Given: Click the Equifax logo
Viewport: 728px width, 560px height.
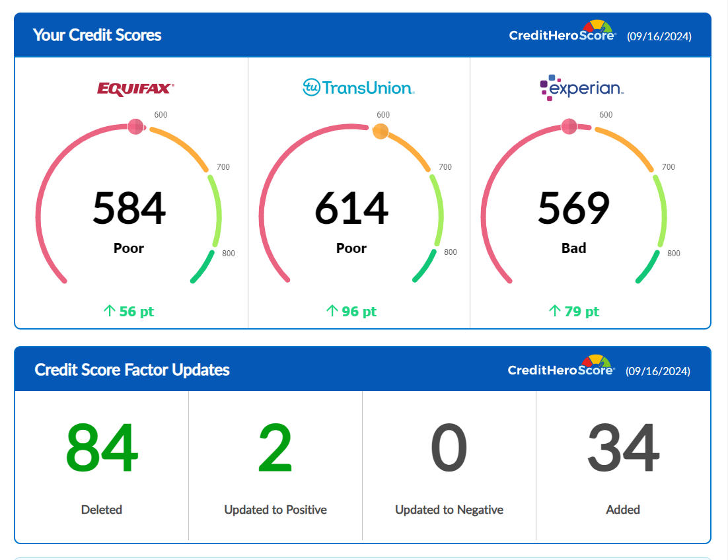Looking at the screenshot, I should point(135,88).
